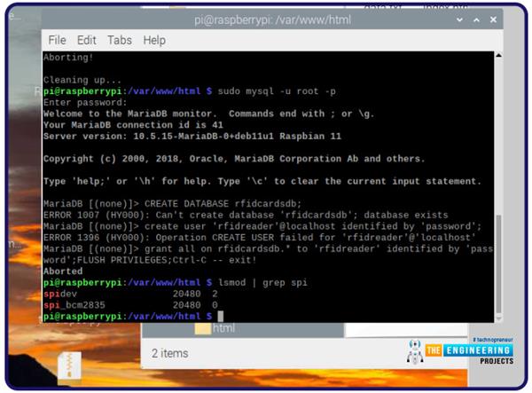The width and height of the screenshot is (532, 393).
Task: Open the Help menu
Action: coord(154,40)
